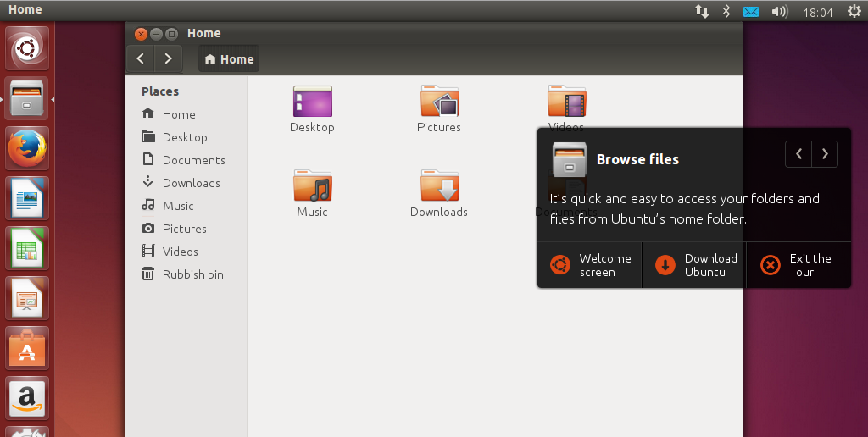Go forward with the file manager forward arrow
The height and width of the screenshot is (437, 868).
pyautogui.click(x=169, y=58)
